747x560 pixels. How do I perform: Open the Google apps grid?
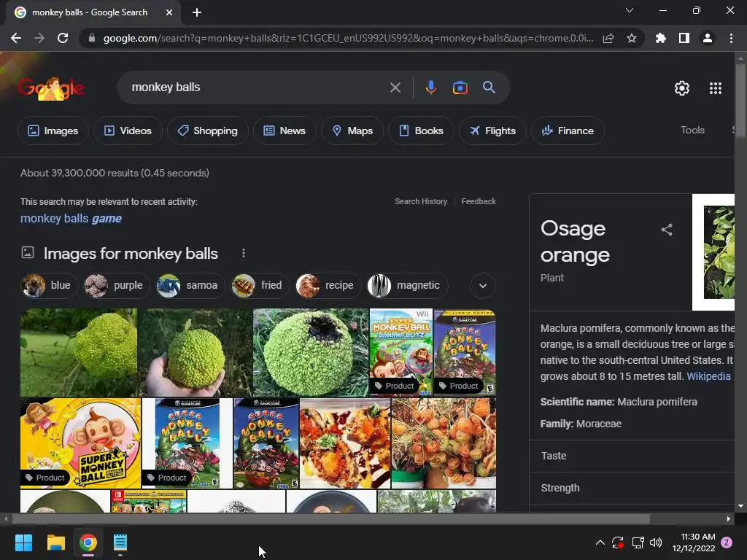click(x=716, y=88)
